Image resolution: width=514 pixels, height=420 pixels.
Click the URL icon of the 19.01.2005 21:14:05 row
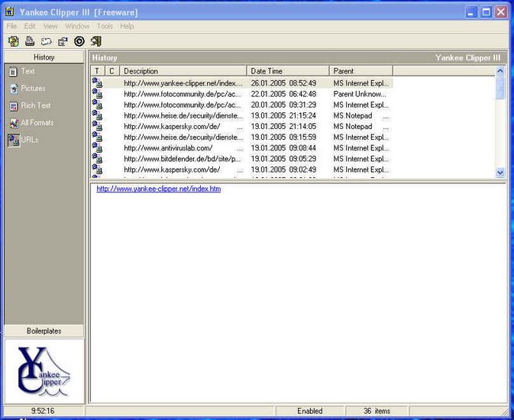point(97,126)
